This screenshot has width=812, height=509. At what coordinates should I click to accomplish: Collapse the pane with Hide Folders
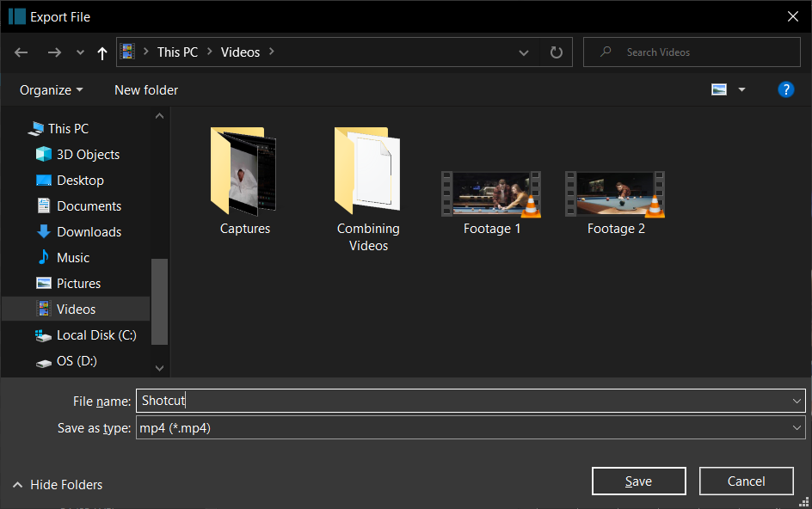[x=58, y=485]
